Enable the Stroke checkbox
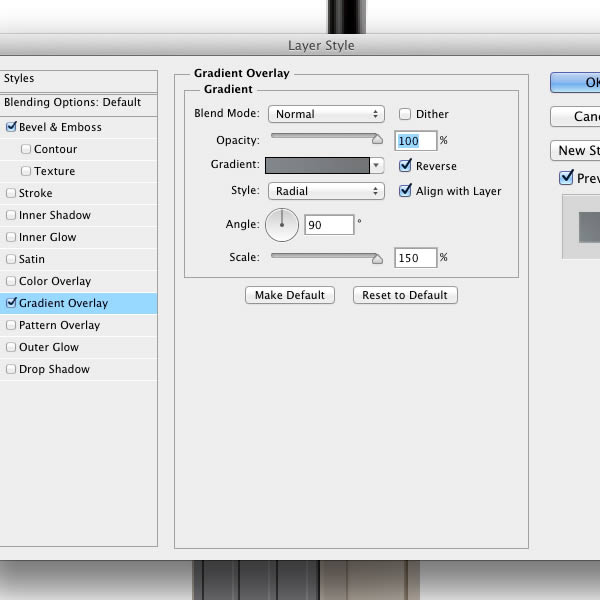This screenshot has width=600, height=600. (x=11, y=193)
